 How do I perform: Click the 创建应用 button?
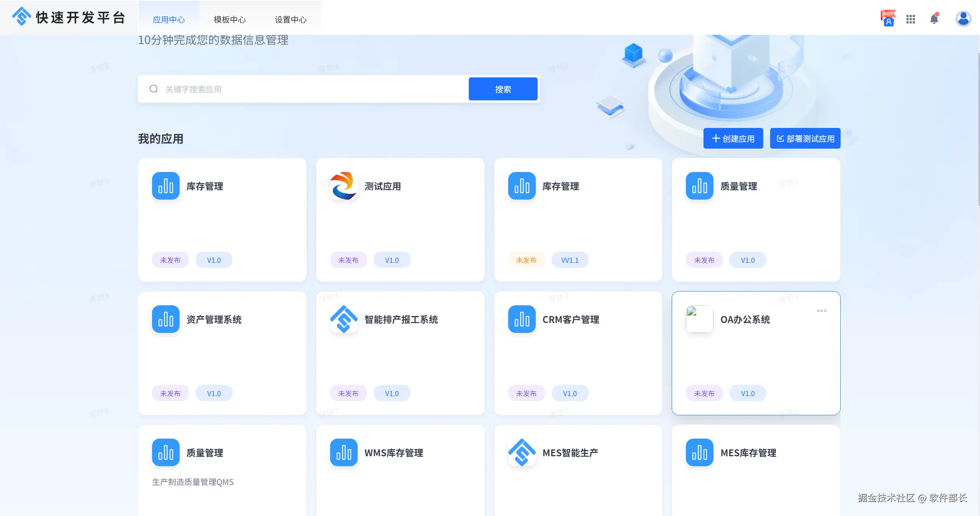[x=733, y=138]
